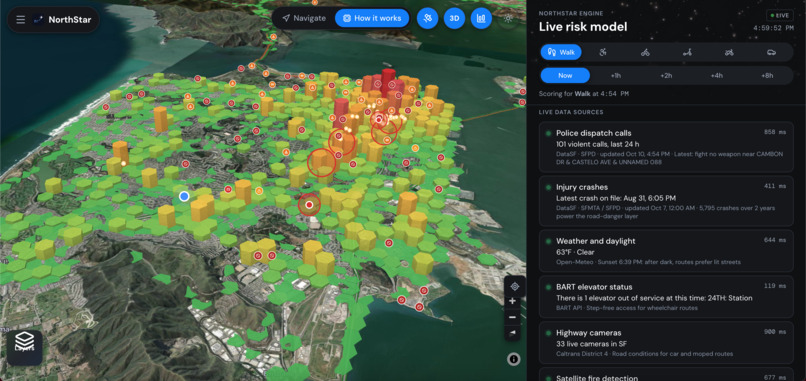Click the "4:59:52 PM" clock text

(773, 28)
